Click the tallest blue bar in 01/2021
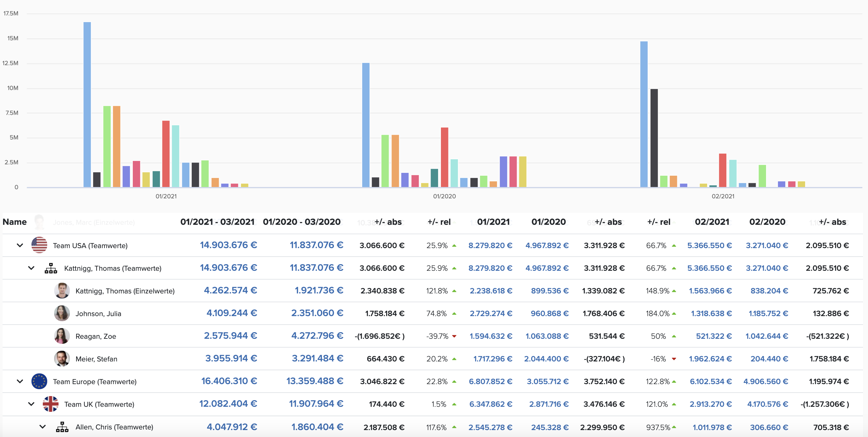Viewport: 868px width, 437px height. pos(87,105)
